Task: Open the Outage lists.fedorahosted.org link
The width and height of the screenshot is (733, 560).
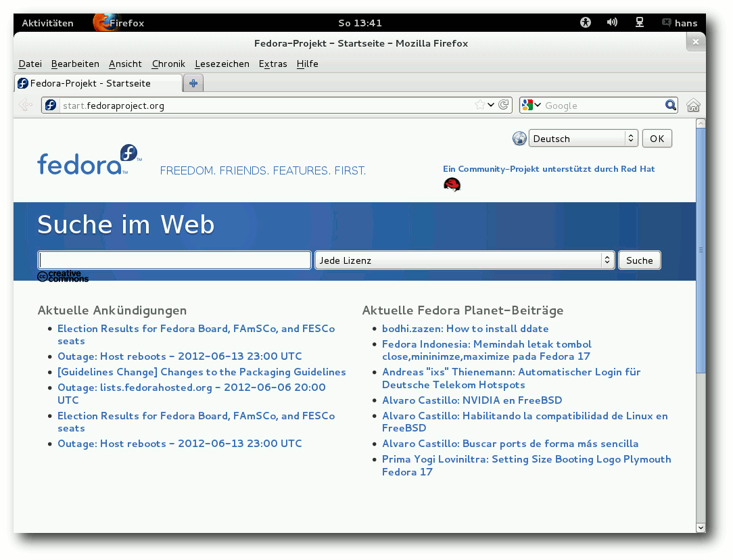Action: pyautogui.click(x=191, y=394)
